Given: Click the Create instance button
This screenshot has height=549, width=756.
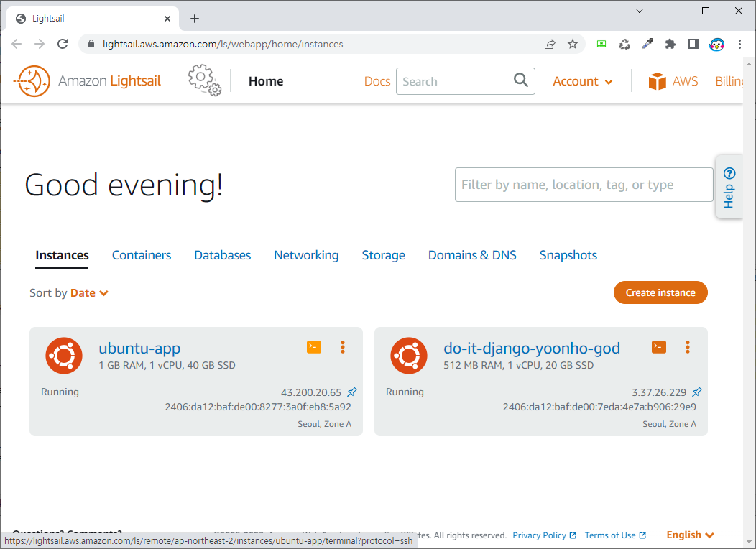Looking at the screenshot, I should pyautogui.click(x=660, y=292).
